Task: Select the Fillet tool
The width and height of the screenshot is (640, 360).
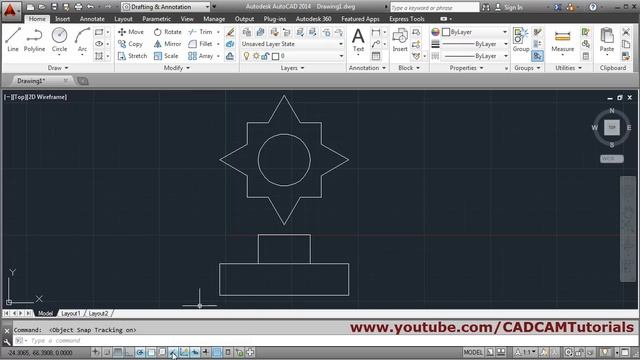Action: (x=200, y=44)
